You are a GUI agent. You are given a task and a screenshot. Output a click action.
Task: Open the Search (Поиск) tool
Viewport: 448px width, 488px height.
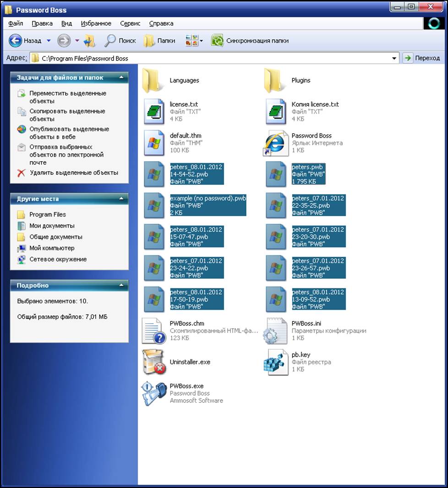[120, 41]
